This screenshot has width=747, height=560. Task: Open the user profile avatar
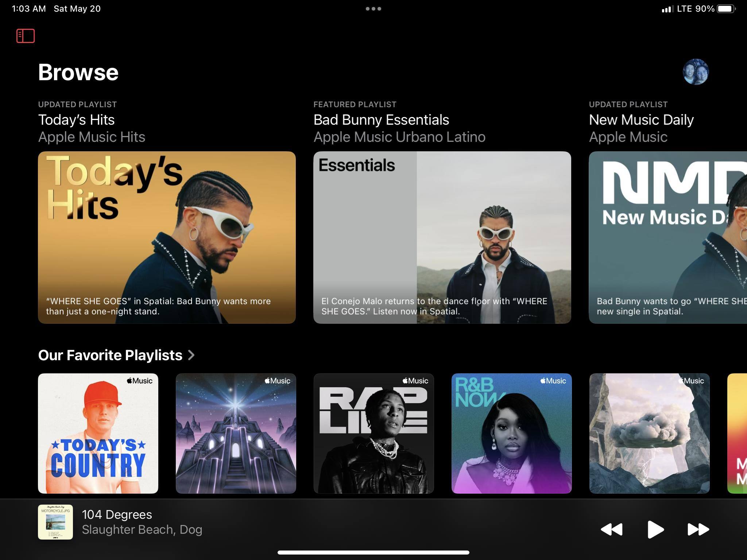(x=695, y=72)
